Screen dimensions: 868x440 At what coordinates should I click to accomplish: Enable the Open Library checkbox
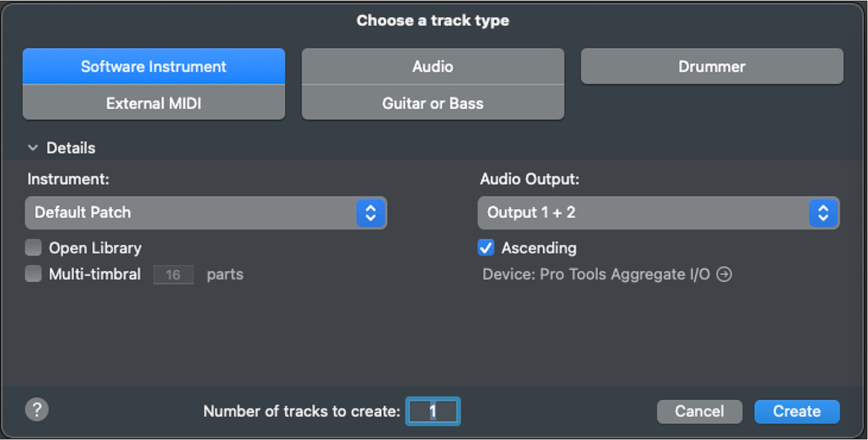(33, 248)
